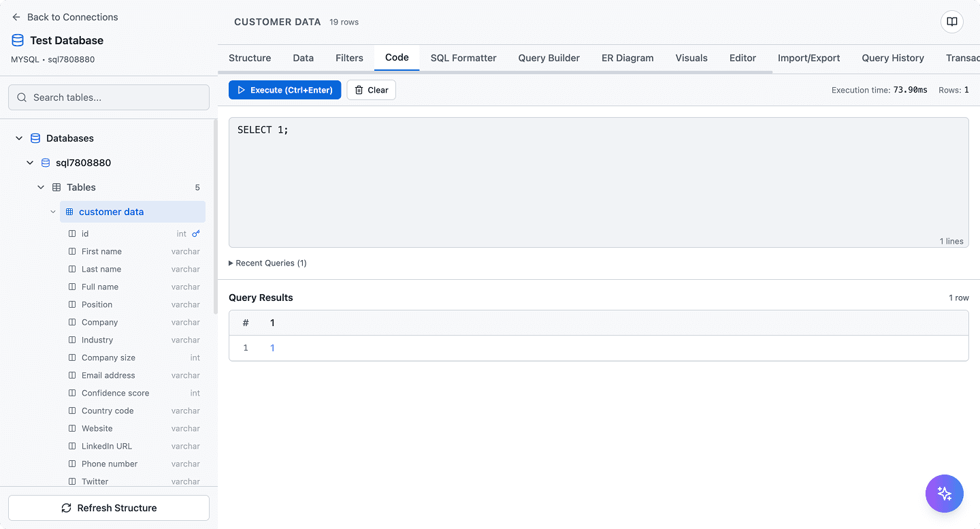
Task: Click the column icon beside Email address
Action: pyautogui.click(x=72, y=375)
